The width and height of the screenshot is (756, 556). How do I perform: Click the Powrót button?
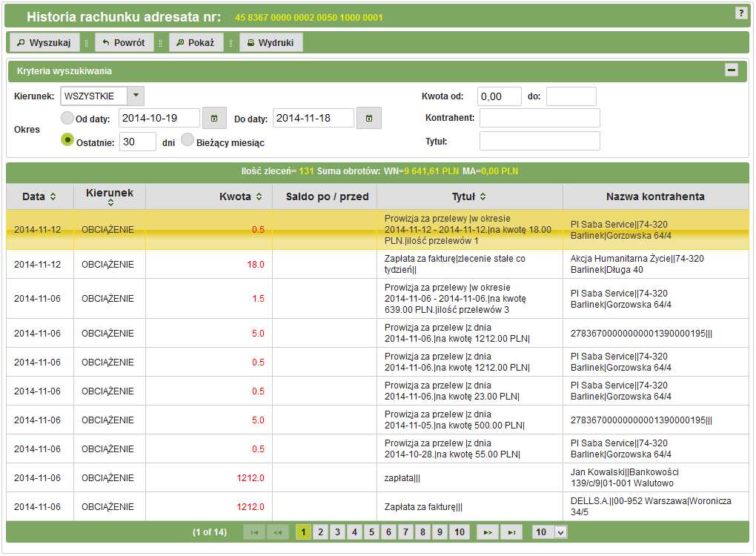124,42
